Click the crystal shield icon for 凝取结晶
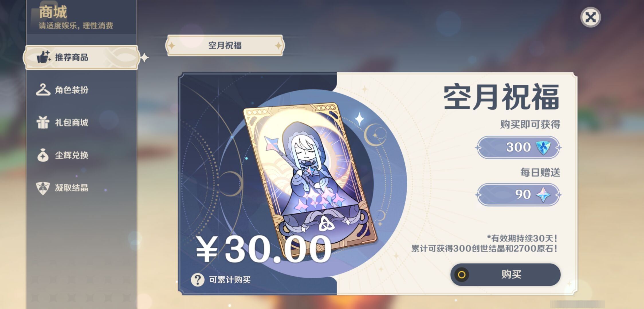Screen dimensions: 644x309 (43, 188)
